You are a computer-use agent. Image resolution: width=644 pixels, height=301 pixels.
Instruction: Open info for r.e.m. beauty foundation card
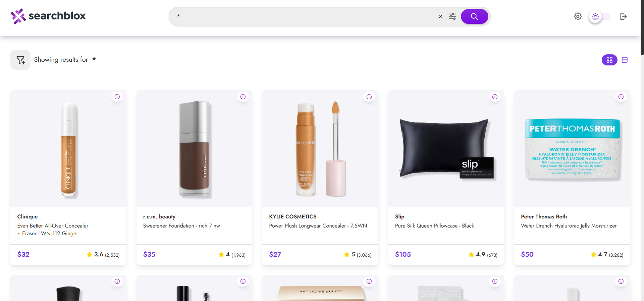243,97
